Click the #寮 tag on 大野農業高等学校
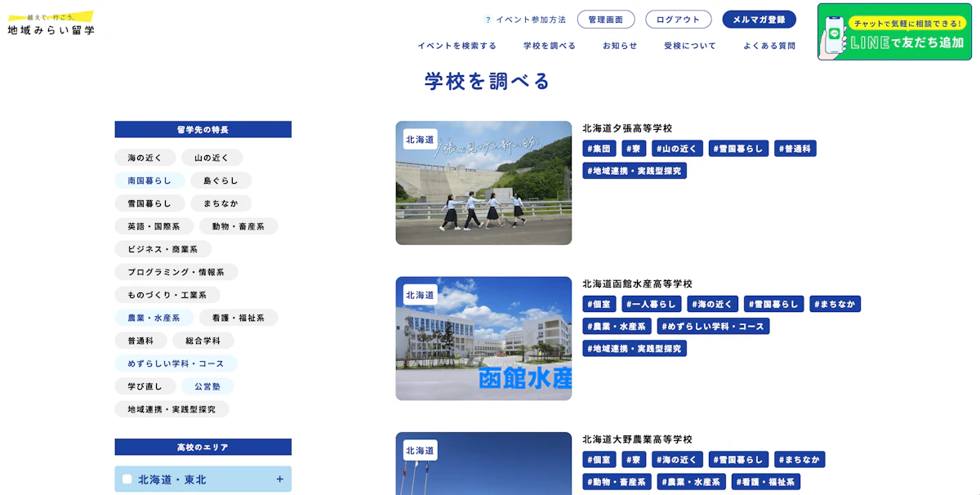This screenshot has width=980, height=495. [x=634, y=459]
